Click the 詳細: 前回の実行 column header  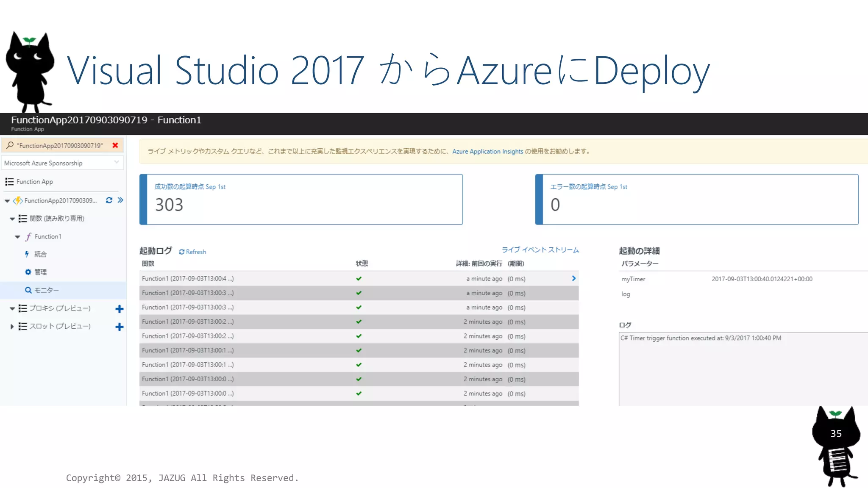479,263
